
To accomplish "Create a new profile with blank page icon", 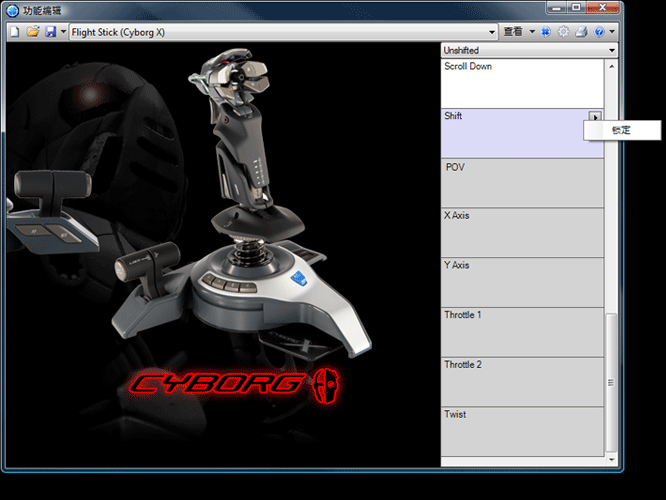I will 15,32.
